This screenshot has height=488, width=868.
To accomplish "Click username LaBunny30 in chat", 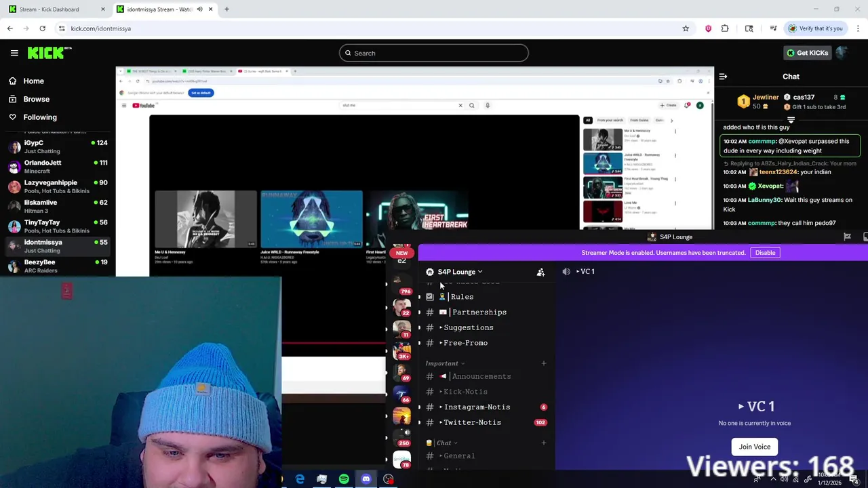I will (x=764, y=200).
